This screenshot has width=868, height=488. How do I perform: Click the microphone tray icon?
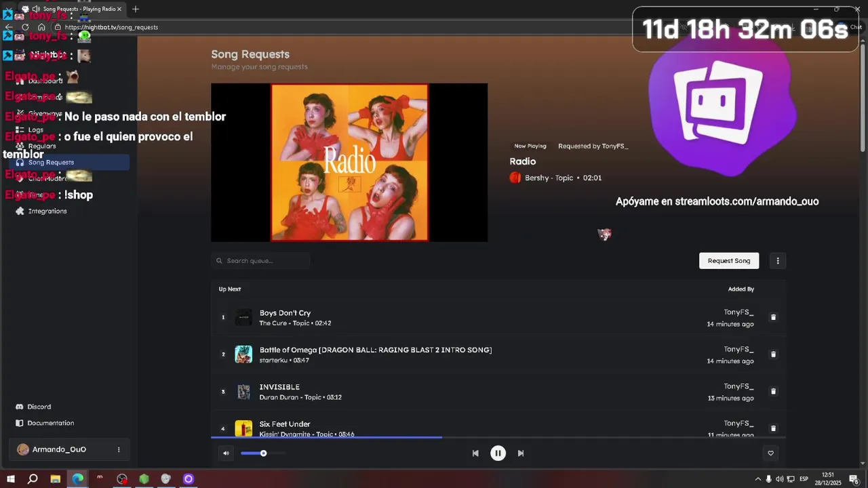768,479
